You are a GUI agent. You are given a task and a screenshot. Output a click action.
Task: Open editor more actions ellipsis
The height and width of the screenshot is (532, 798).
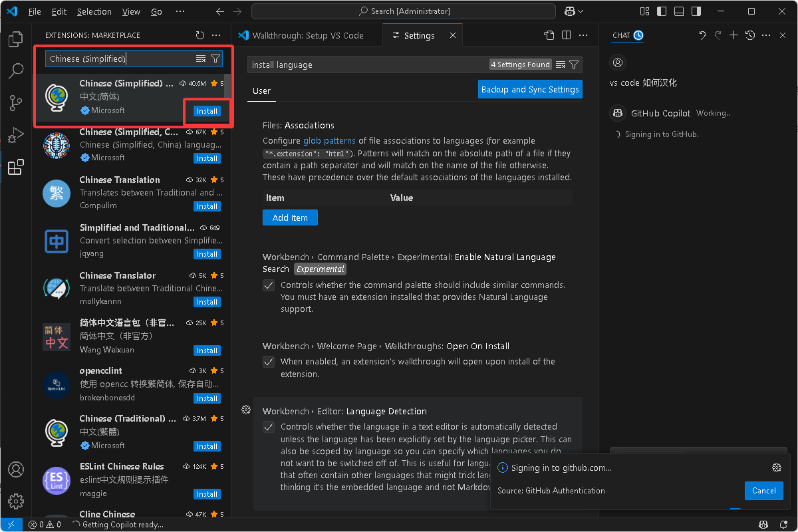(583, 35)
